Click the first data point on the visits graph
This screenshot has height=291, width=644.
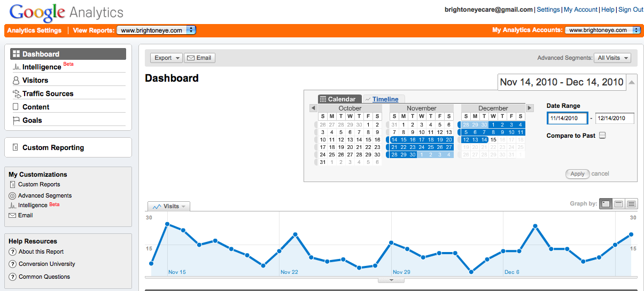pos(151,263)
